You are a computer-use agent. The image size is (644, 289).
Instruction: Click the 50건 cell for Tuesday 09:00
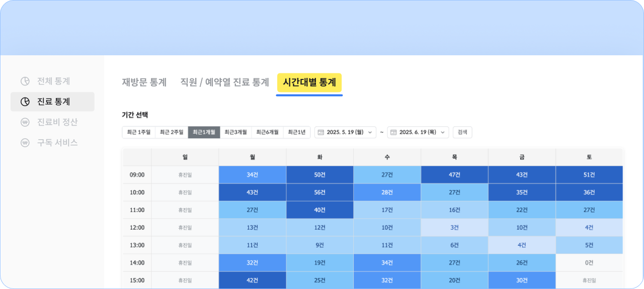pyautogui.click(x=320, y=175)
